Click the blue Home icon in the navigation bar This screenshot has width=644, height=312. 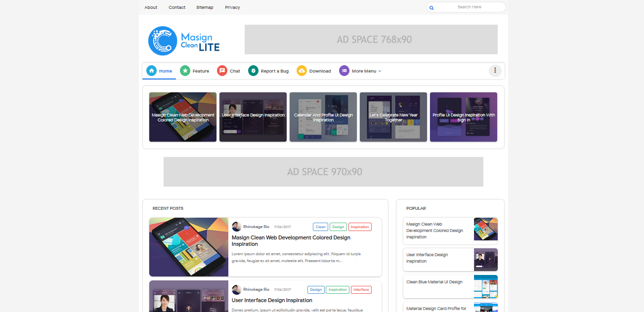point(152,71)
